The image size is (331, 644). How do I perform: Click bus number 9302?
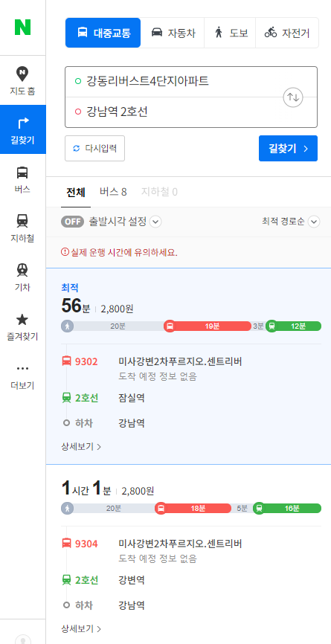point(86,361)
